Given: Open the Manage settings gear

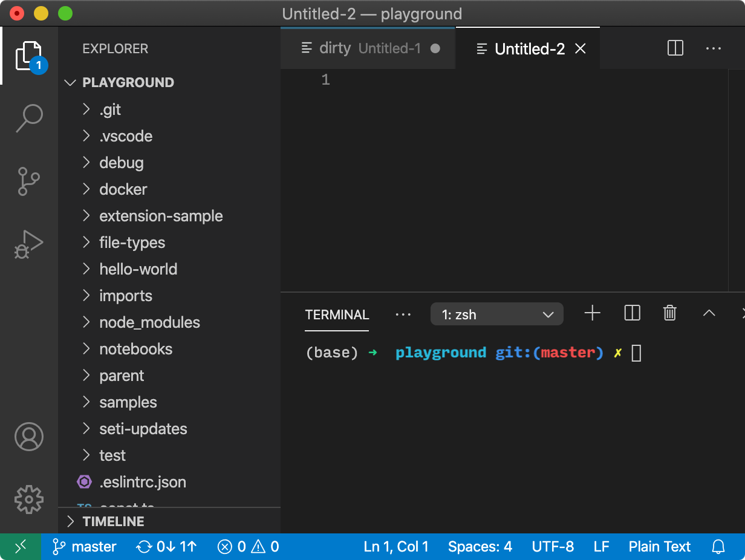Looking at the screenshot, I should (x=28, y=500).
